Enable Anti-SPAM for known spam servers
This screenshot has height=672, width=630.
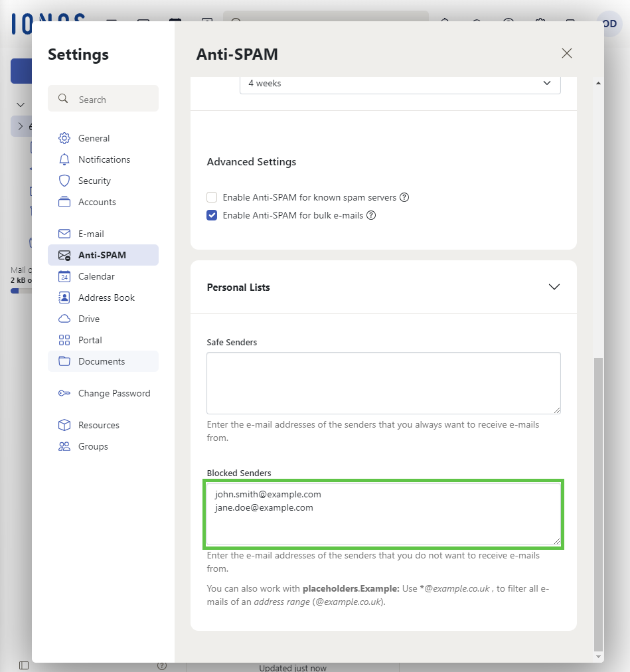click(212, 197)
